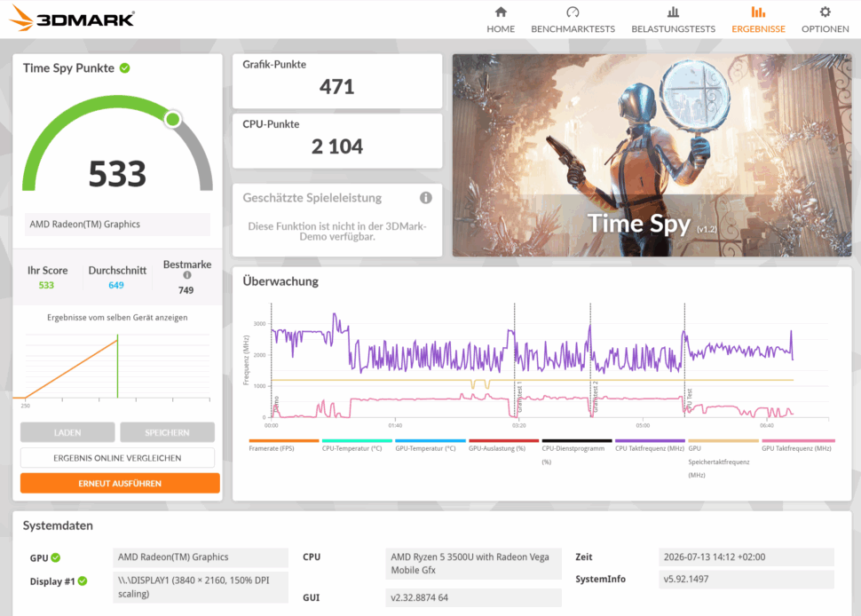Click the Benchmarktests gauge icon
The image size is (861, 616).
click(573, 12)
